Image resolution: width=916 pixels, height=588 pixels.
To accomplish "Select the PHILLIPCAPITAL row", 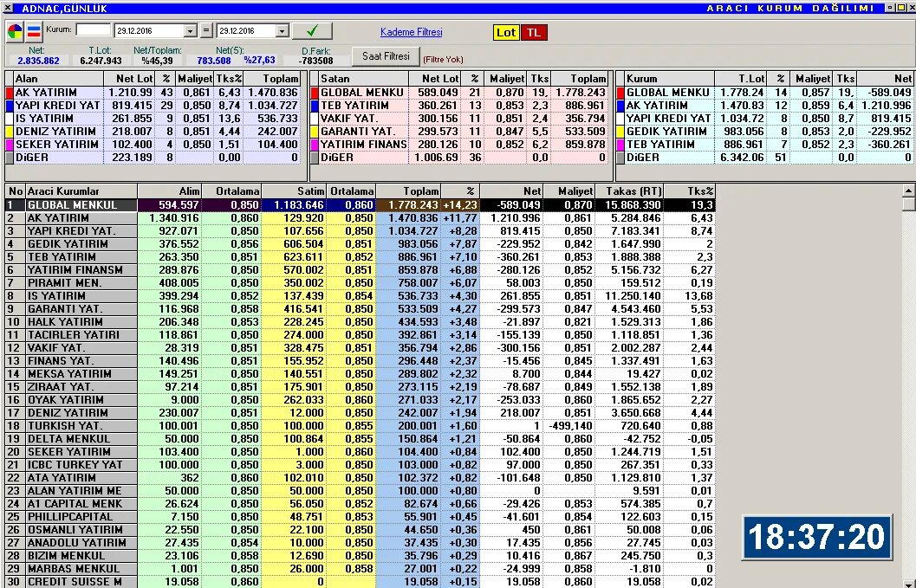I will pos(361,516).
